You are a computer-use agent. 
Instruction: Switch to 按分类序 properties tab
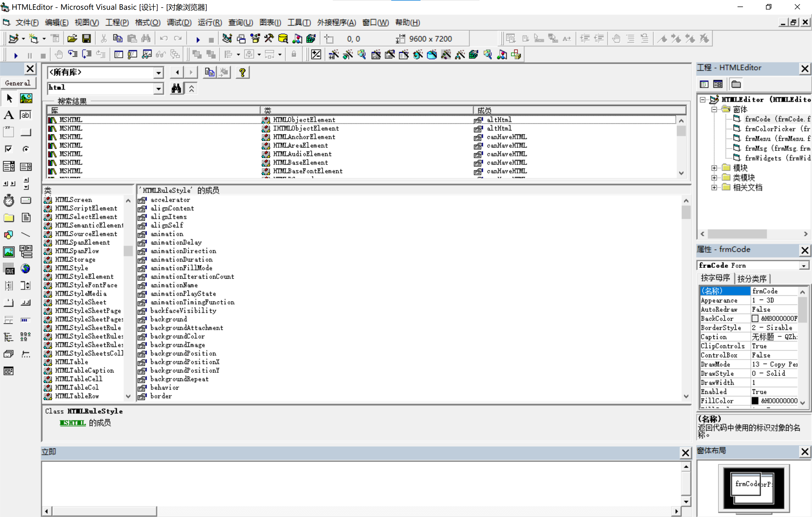(x=752, y=278)
